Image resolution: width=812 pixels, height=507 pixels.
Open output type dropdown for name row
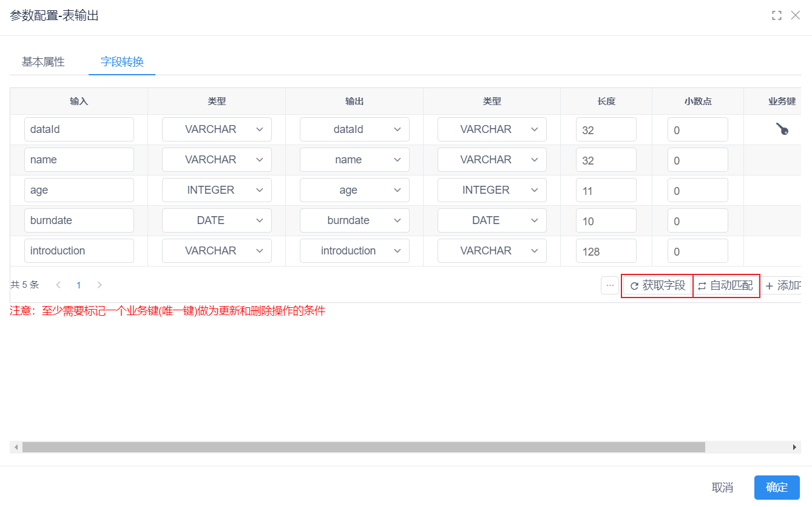point(492,160)
